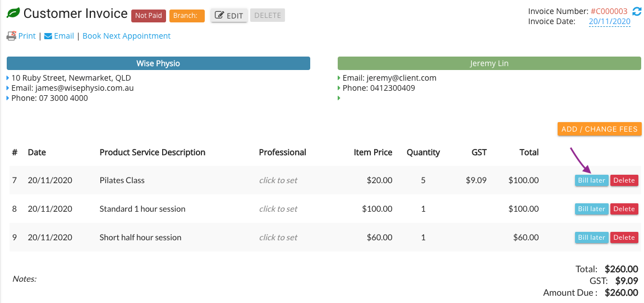Viewport: 644px width, 303px height.
Task: Click the orange Branch badge
Action: click(x=187, y=16)
